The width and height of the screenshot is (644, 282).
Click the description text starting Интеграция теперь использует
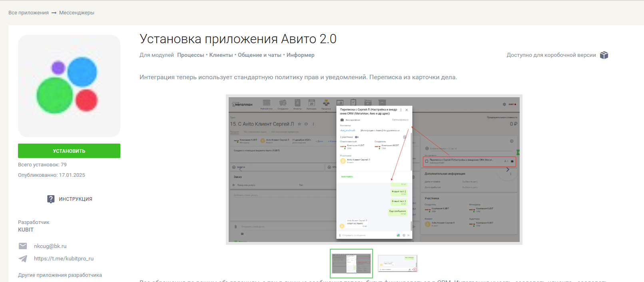click(298, 77)
